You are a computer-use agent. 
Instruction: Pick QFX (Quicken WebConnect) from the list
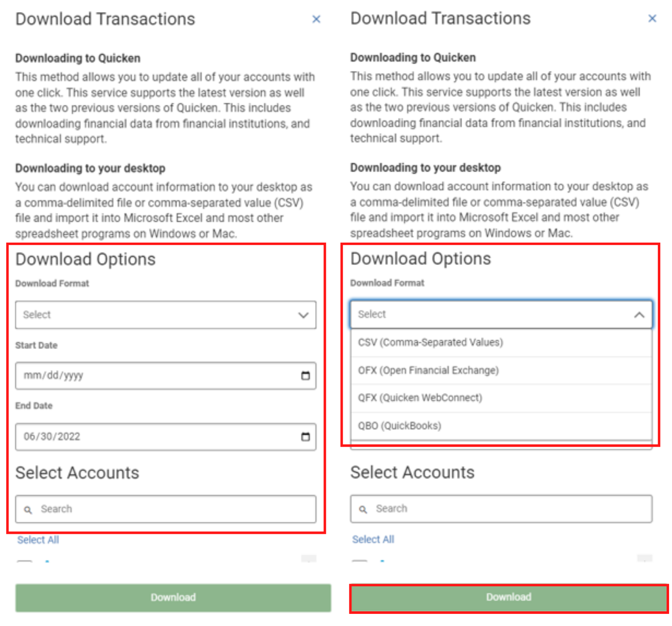(x=420, y=398)
